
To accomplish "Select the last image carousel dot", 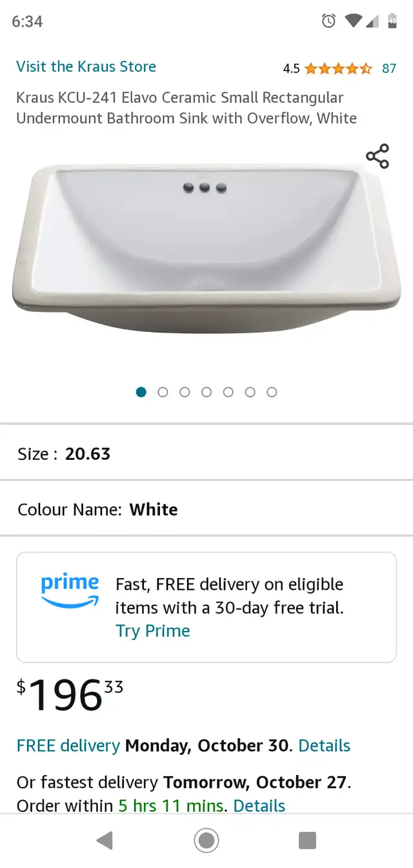I will pos(272,392).
